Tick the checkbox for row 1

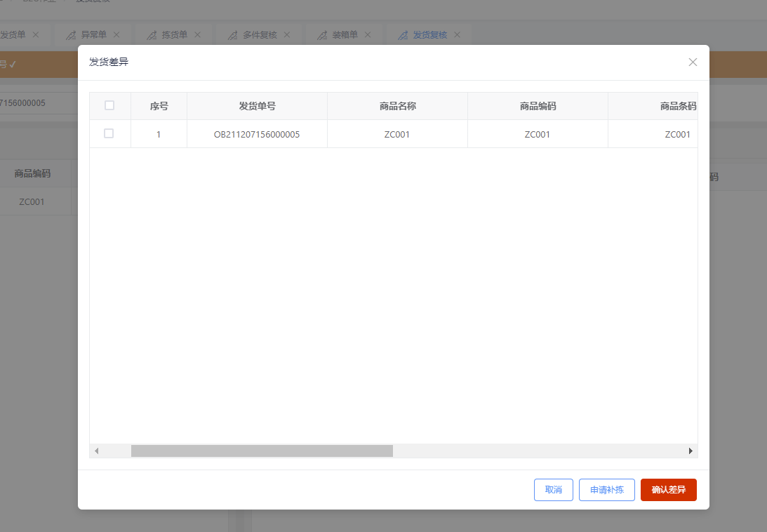(x=109, y=133)
